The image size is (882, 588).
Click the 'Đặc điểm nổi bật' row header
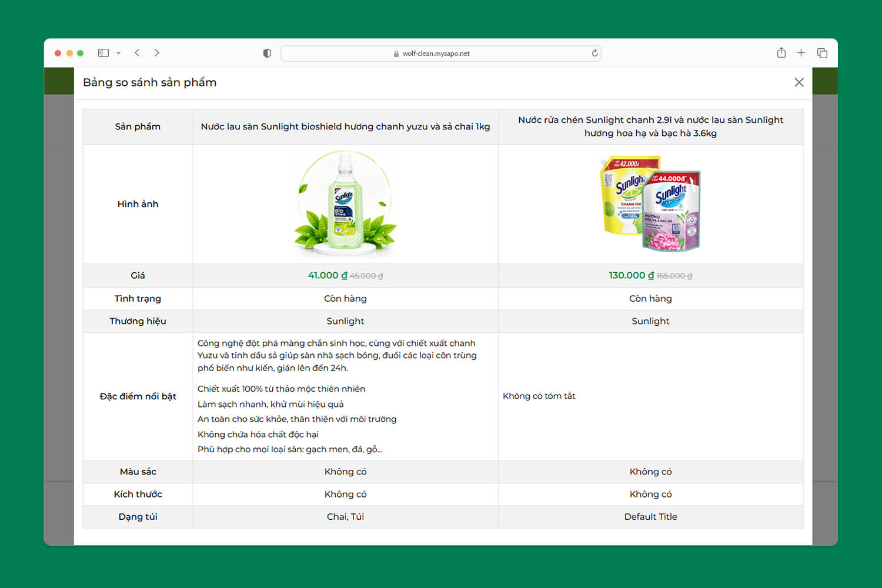[x=138, y=396]
